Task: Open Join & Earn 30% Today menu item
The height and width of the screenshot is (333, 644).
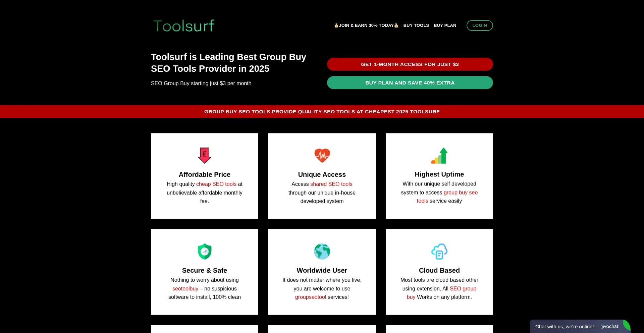Action: click(x=366, y=25)
